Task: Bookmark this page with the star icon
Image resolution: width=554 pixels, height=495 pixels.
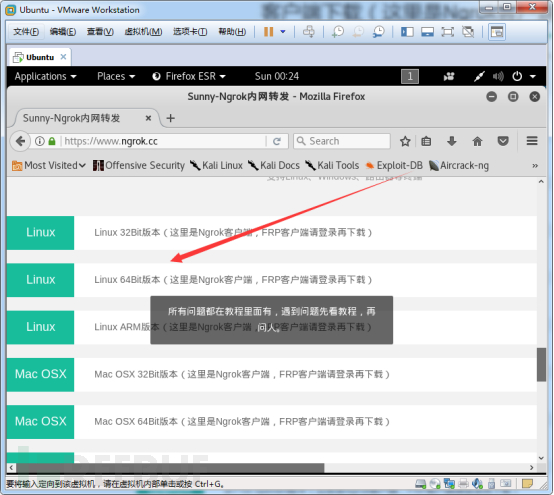Action: pos(405,141)
